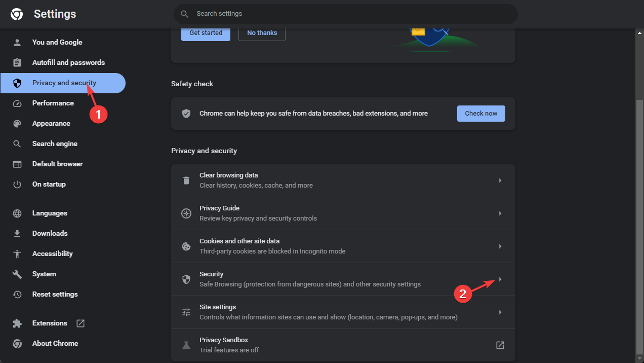Focus the Search settings input field
The height and width of the screenshot is (363, 644).
click(346, 14)
